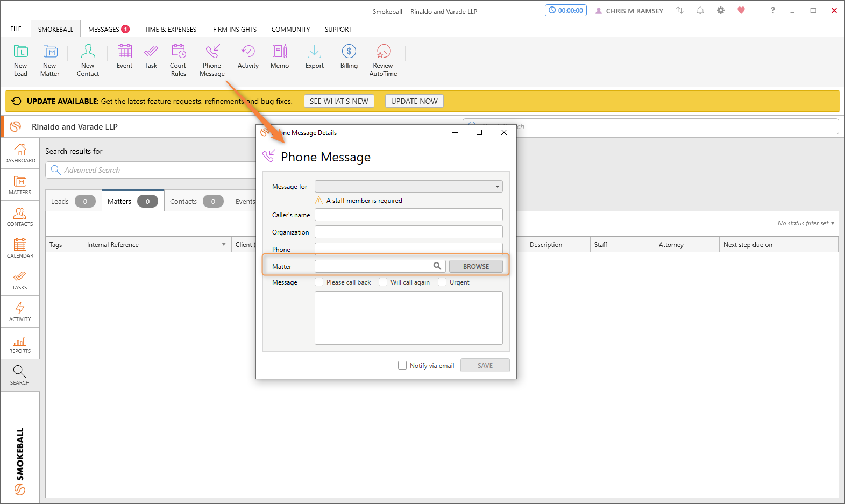This screenshot has width=845, height=504.
Task: Switch to Matters results tab
Action: [x=133, y=201]
